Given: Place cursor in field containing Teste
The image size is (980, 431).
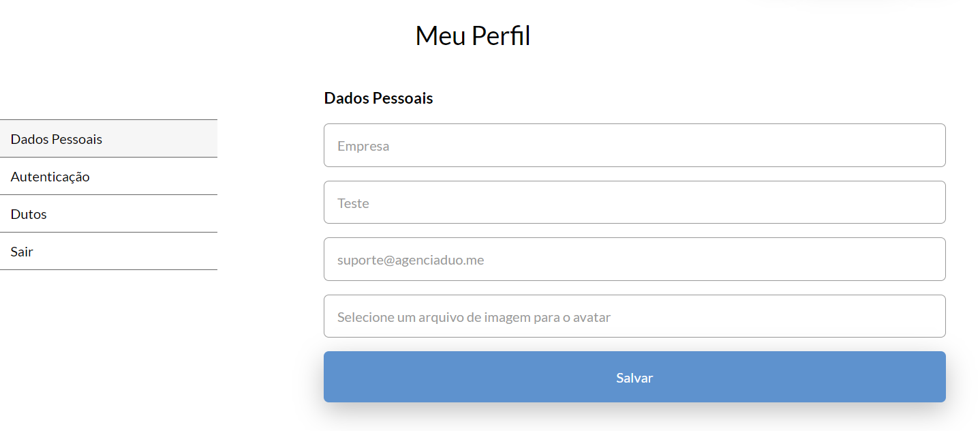Looking at the screenshot, I should 634,203.
